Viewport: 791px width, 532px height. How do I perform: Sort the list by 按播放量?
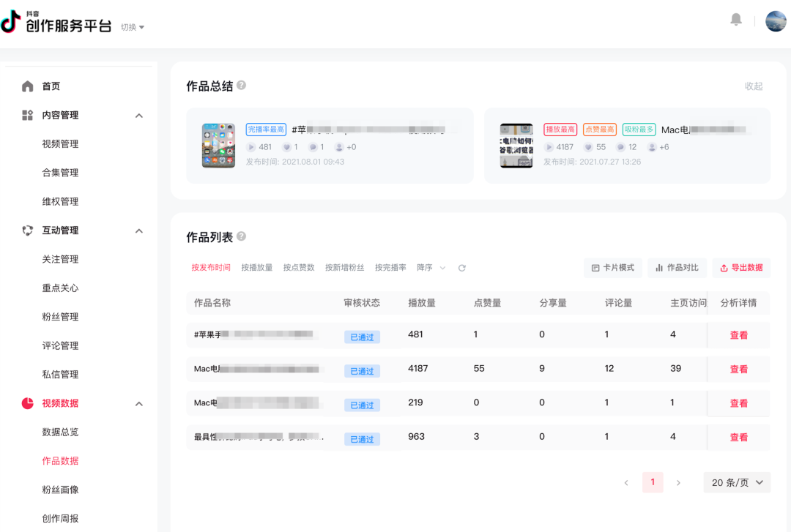click(257, 268)
